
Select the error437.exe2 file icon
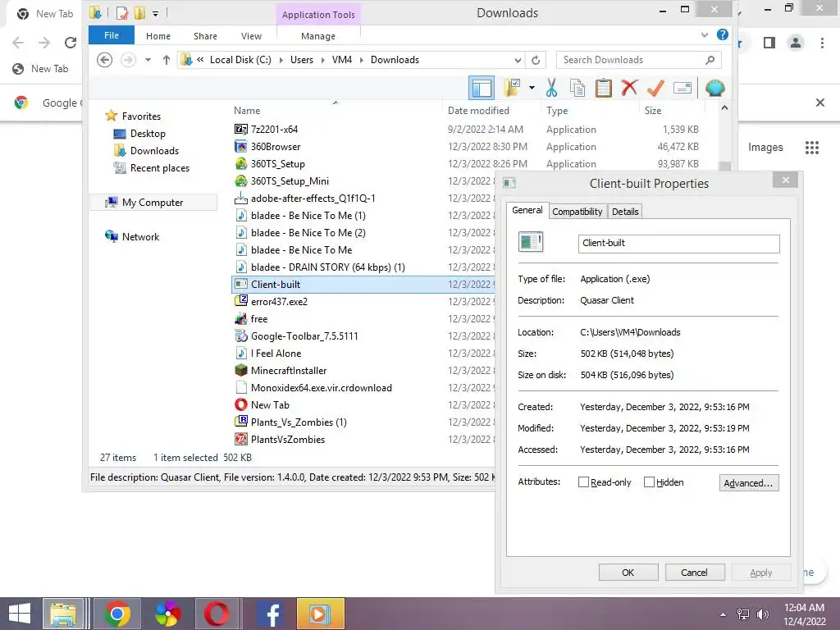pyautogui.click(x=241, y=301)
